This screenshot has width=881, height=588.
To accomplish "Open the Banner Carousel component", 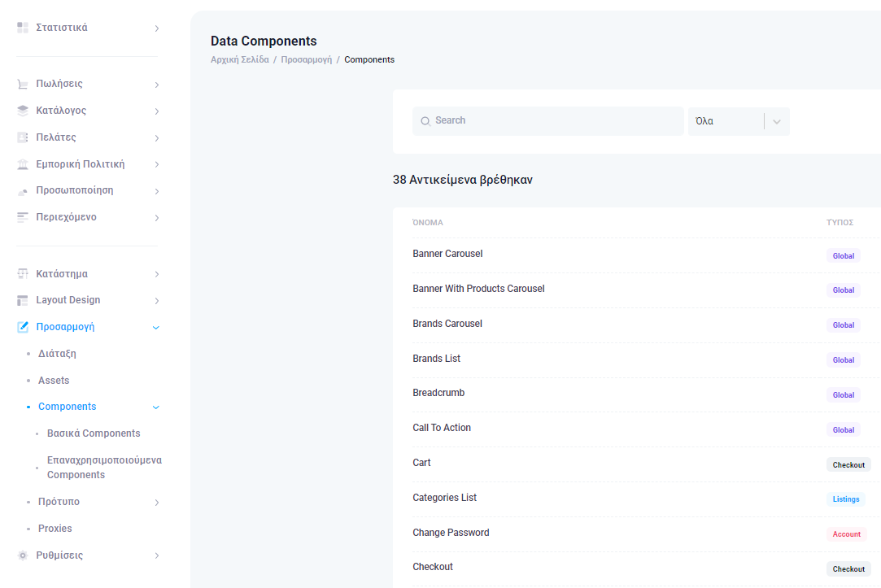I will (x=447, y=254).
